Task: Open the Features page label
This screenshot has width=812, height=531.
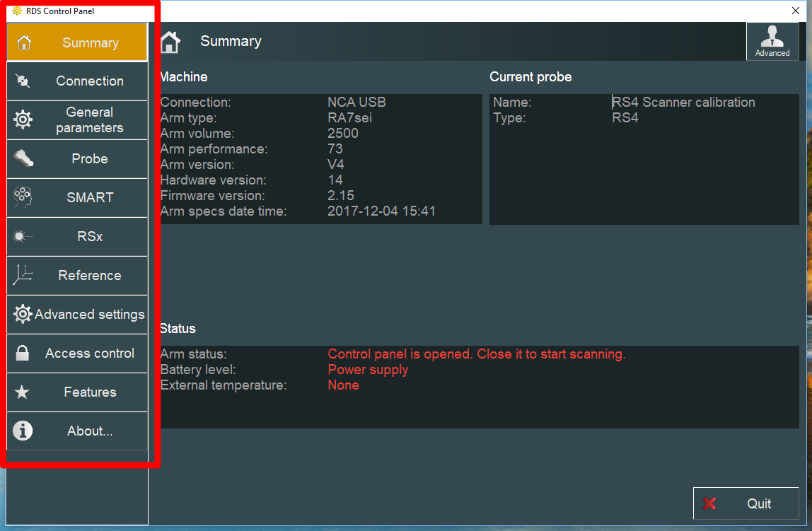Action: (x=90, y=392)
